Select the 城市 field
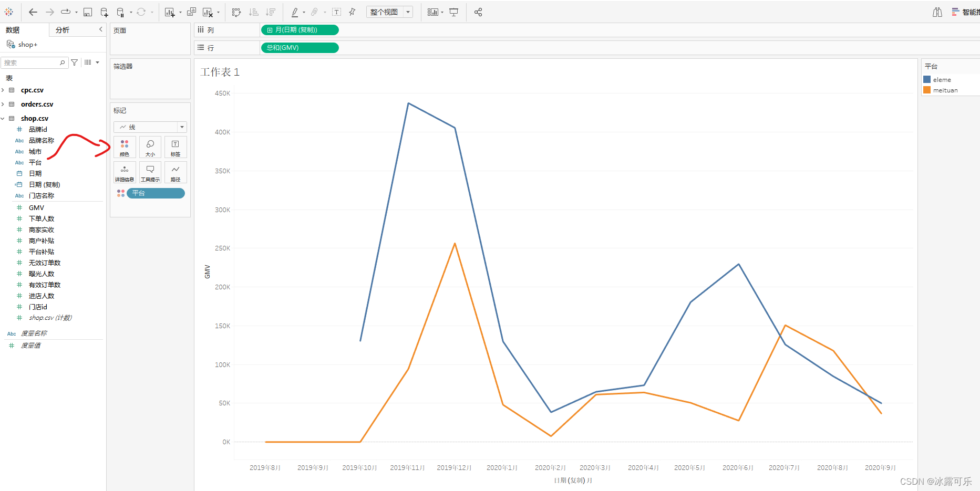 coord(35,152)
